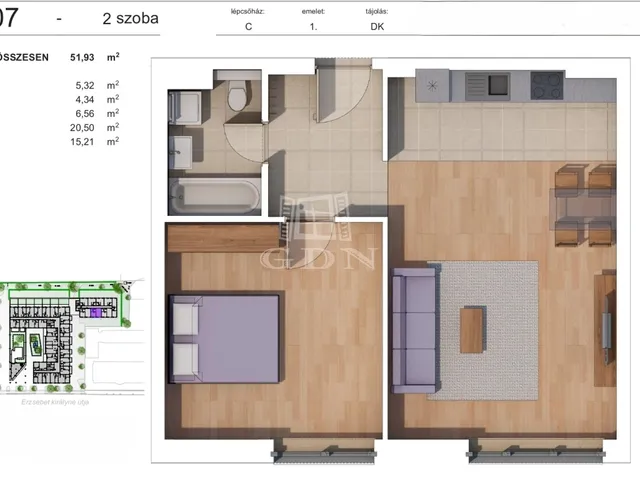Screen dimensions: 640x480
Task: Click the bedroom window at bottom
Action: [324, 452]
